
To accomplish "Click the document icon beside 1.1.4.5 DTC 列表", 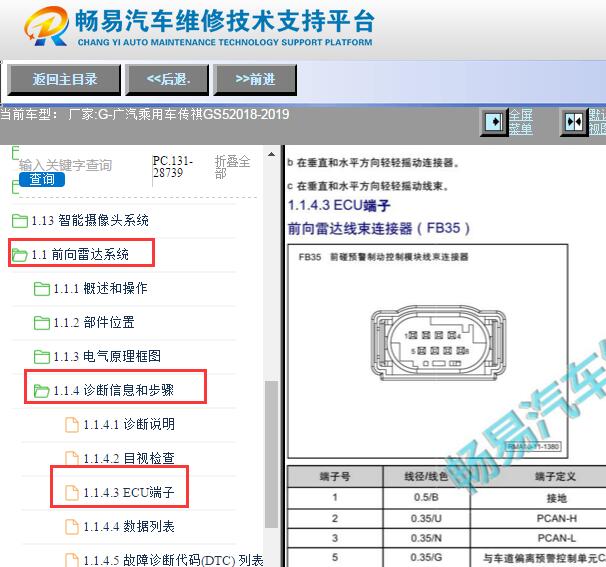I will [x=72, y=560].
